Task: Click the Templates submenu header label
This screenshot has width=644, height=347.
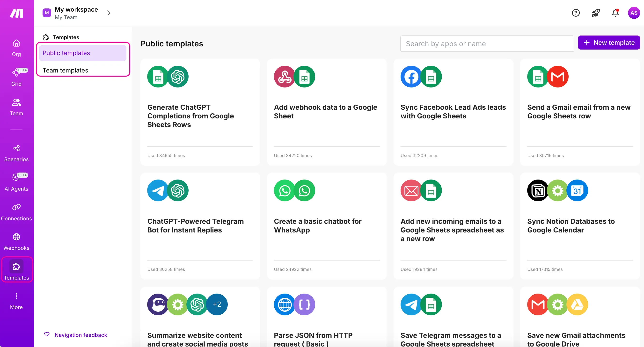Action: click(66, 37)
